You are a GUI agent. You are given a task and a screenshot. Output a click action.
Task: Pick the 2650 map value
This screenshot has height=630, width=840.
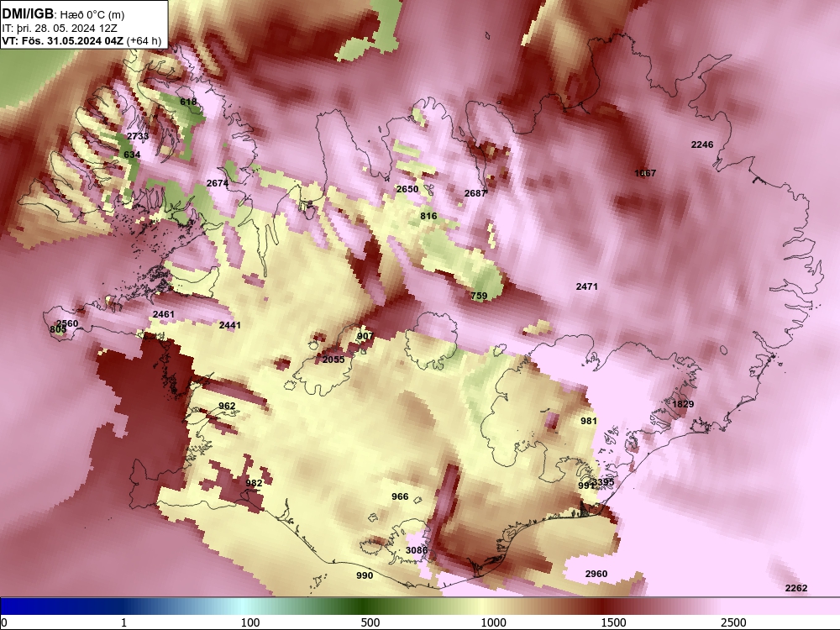(407, 189)
